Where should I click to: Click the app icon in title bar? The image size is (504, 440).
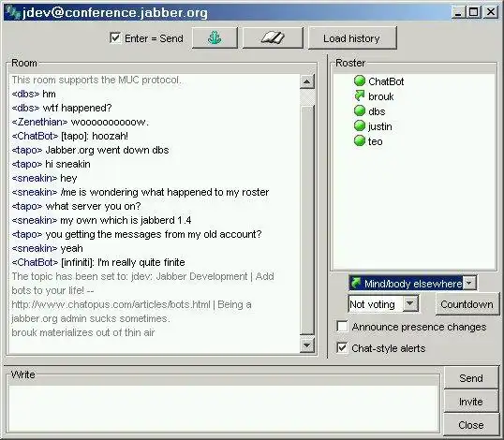click(13, 12)
